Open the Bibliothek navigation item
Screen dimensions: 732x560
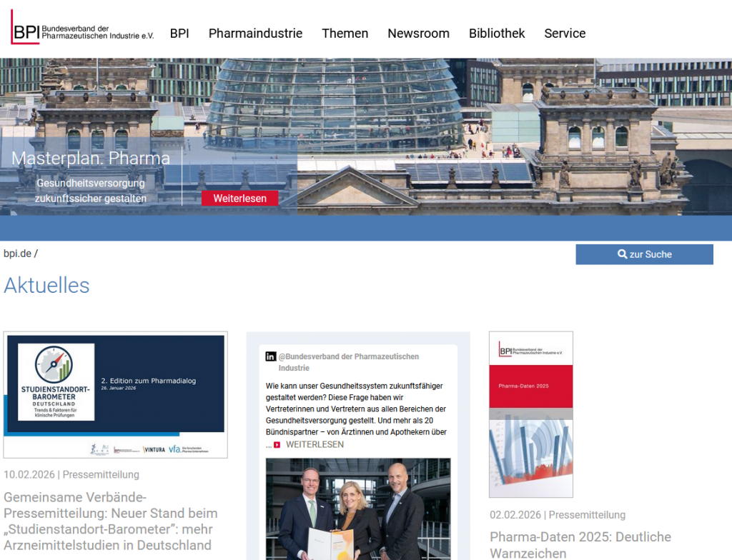pyautogui.click(x=497, y=34)
